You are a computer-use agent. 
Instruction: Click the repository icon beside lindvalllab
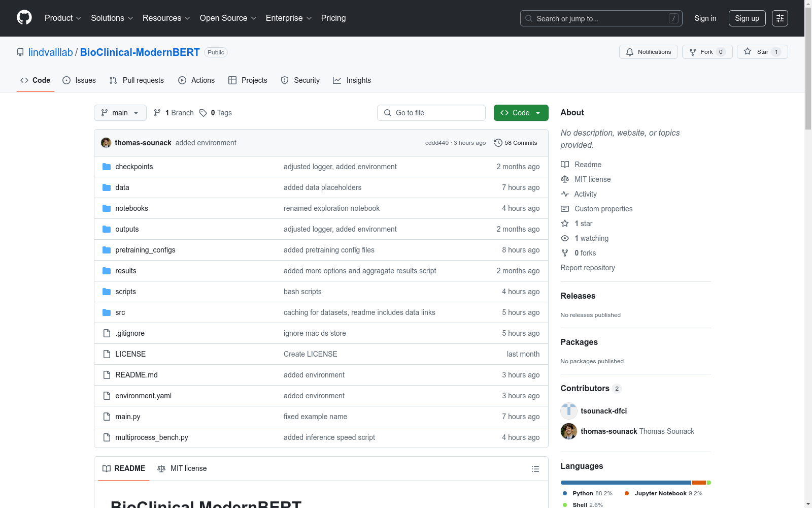point(20,52)
